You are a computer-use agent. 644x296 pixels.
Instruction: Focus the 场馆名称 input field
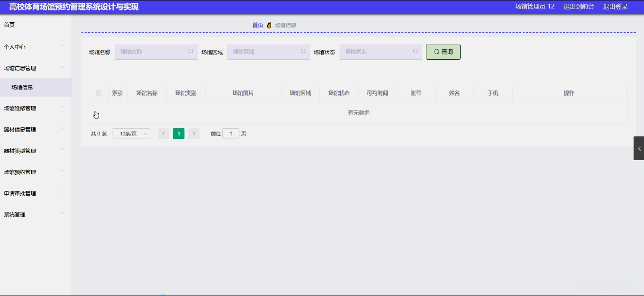[156, 52]
